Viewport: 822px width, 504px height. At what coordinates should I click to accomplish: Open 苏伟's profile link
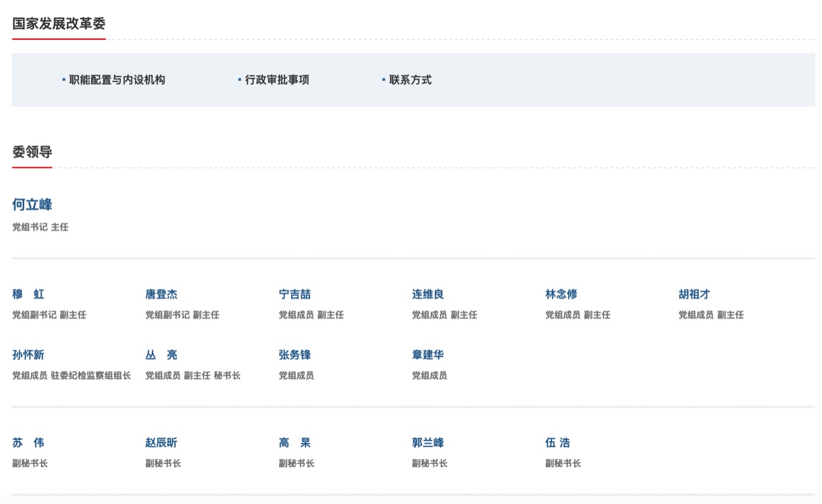coord(28,443)
